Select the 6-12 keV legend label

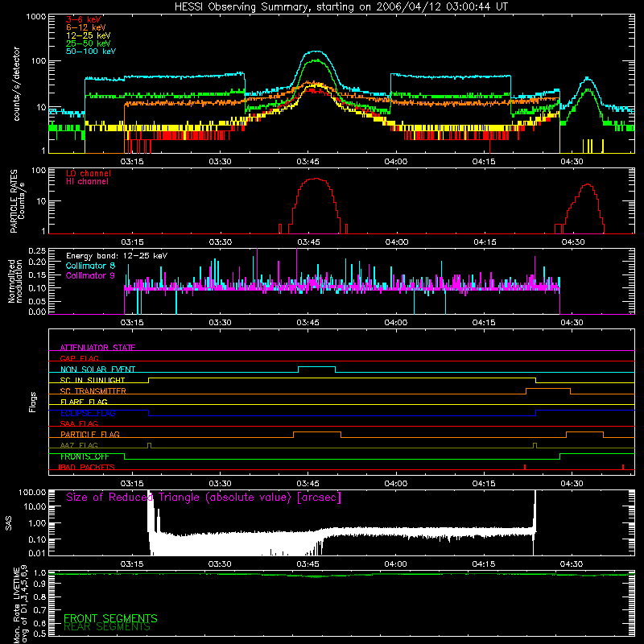[86, 27]
